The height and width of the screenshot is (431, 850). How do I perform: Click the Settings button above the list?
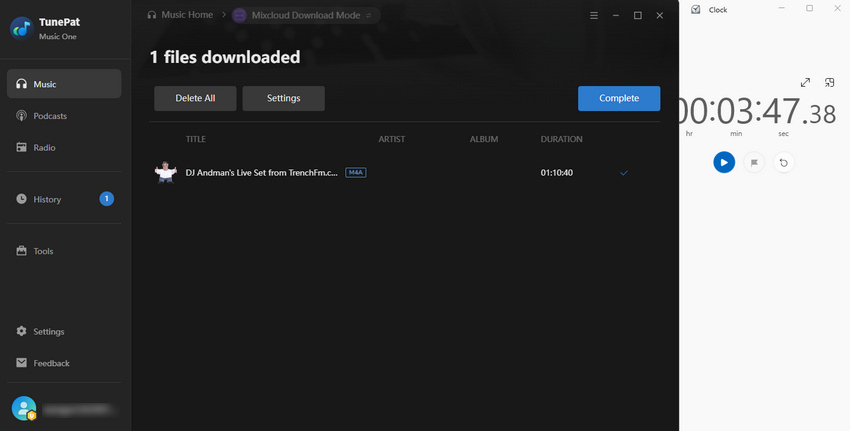click(284, 98)
